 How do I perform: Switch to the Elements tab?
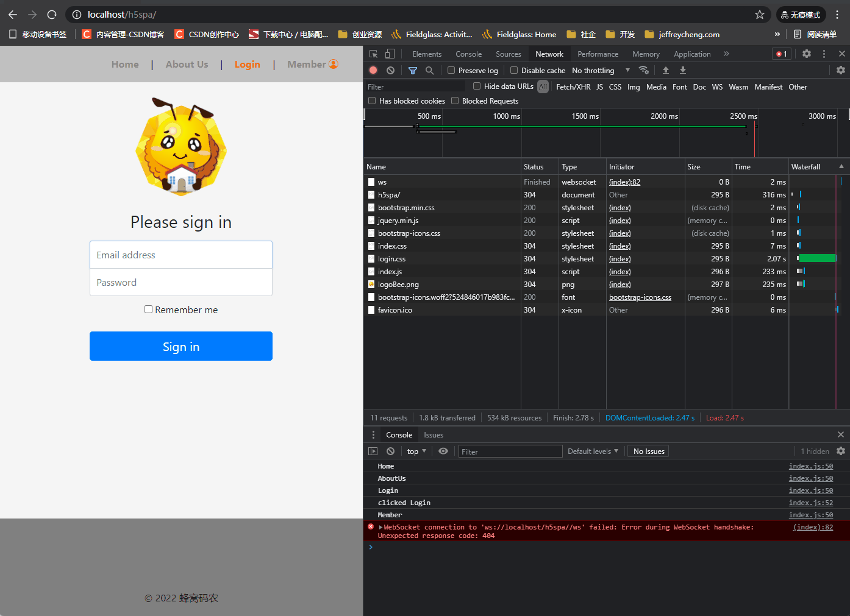(427, 54)
